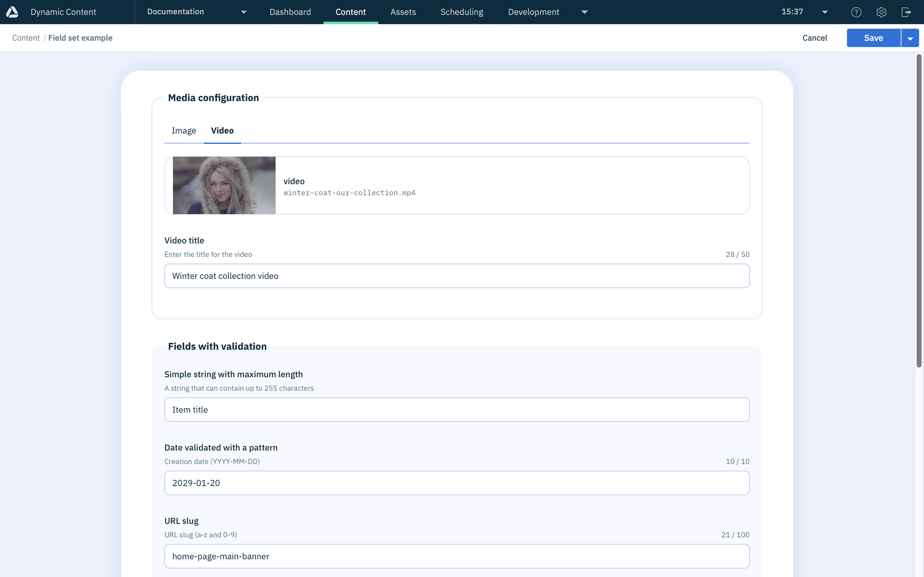Open the Development menu
The image size is (924, 577).
pos(533,12)
